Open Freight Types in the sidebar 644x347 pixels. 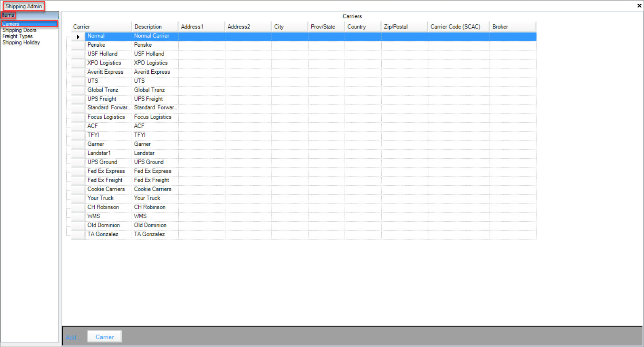pyautogui.click(x=17, y=36)
